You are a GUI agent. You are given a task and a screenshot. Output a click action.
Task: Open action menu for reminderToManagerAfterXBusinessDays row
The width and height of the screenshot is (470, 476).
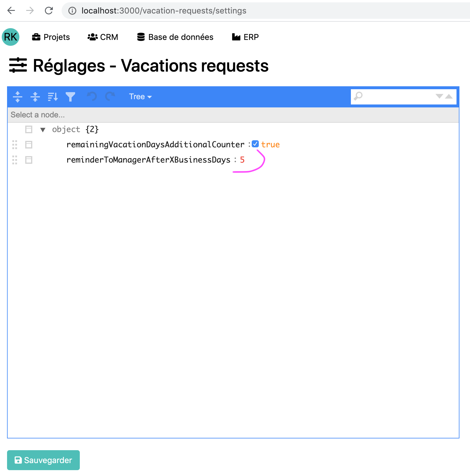(x=29, y=160)
